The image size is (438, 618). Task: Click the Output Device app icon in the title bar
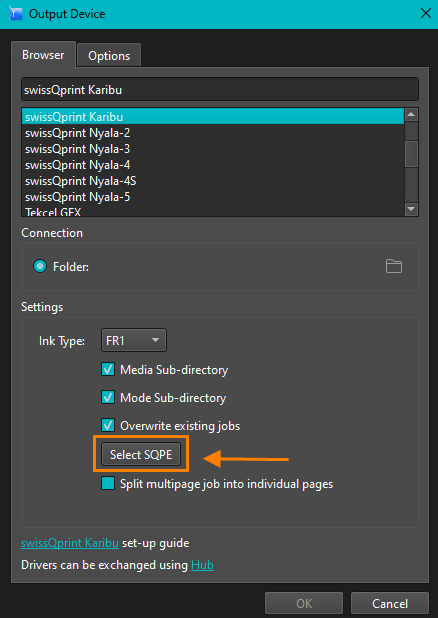point(15,13)
